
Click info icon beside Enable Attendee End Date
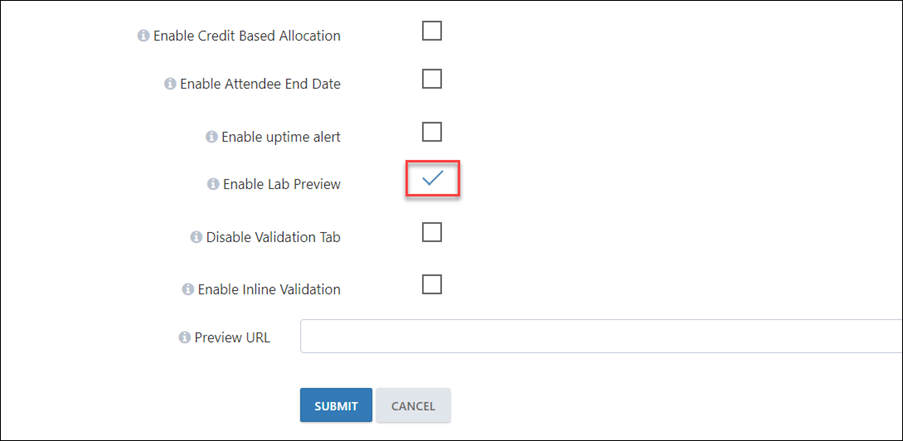(170, 84)
